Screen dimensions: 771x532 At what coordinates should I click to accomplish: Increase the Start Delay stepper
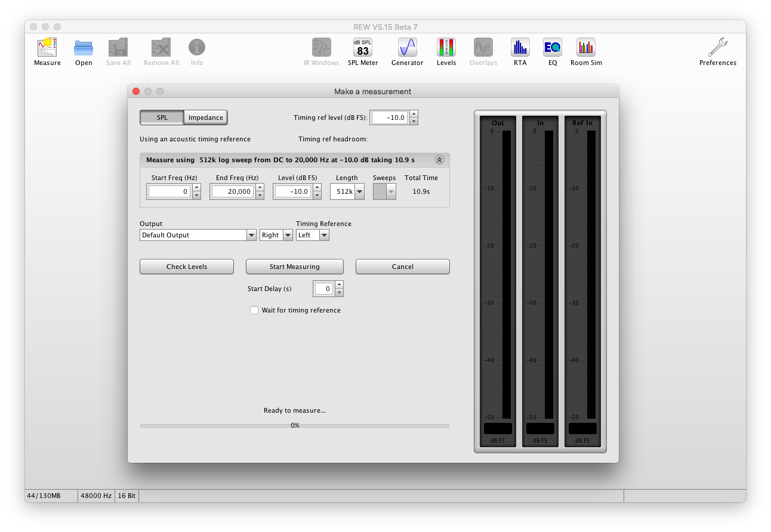click(x=339, y=285)
